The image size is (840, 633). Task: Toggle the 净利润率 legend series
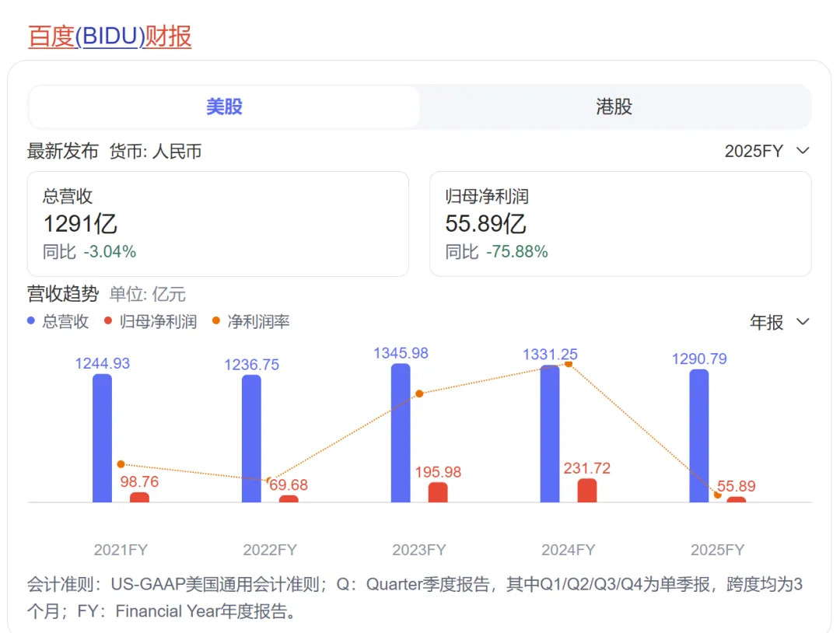pos(250,321)
